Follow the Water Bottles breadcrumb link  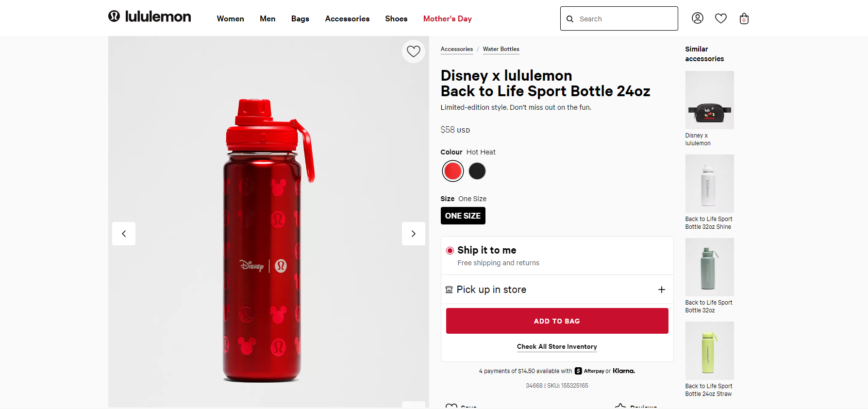tap(501, 49)
